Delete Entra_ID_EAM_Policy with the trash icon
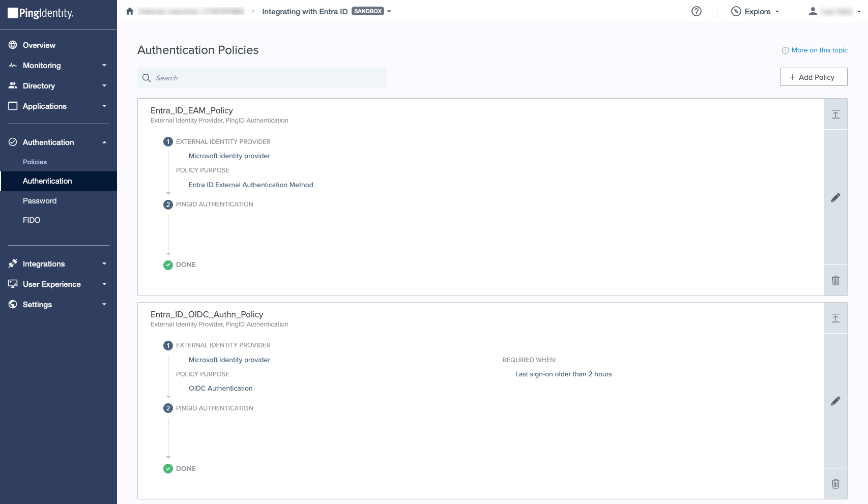The height and width of the screenshot is (504, 868). 835,280
